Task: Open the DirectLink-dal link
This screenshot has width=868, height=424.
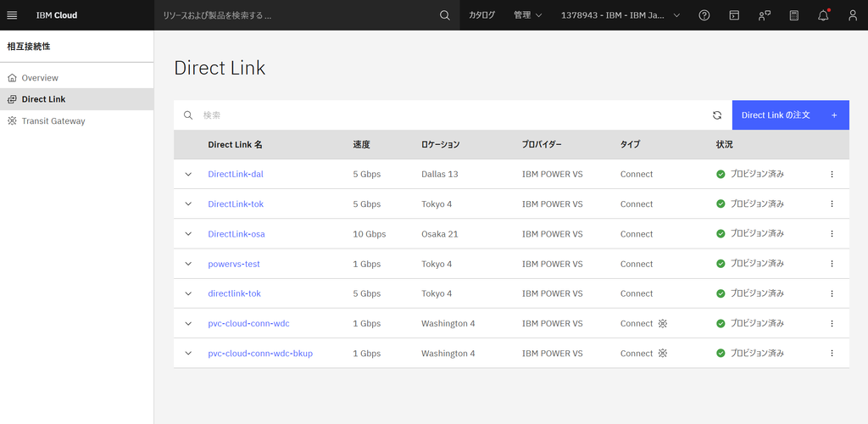Action: (236, 174)
